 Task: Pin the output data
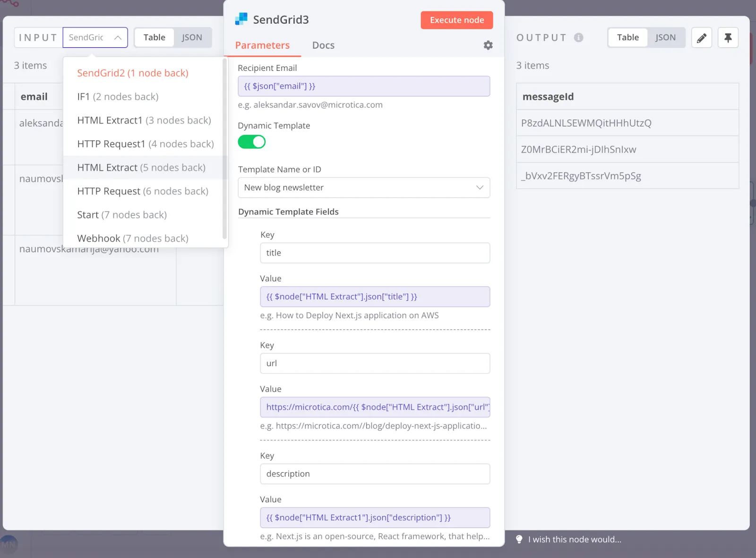[728, 38]
